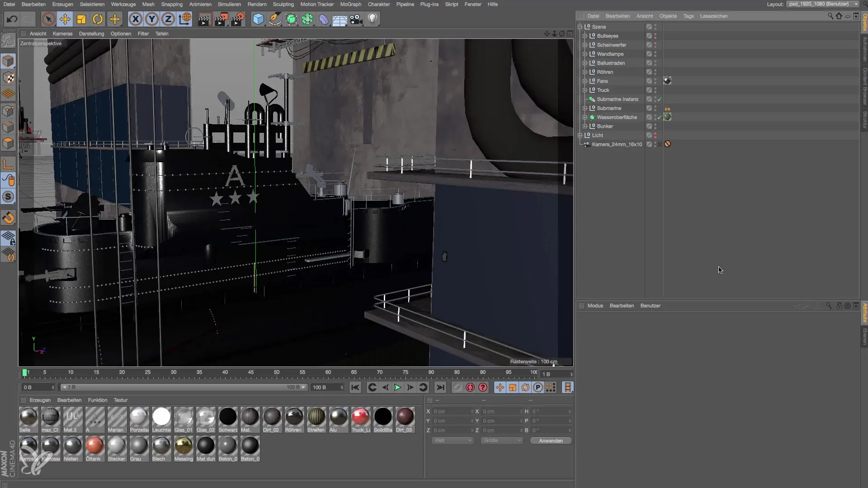Image resolution: width=868 pixels, height=488 pixels.
Task: Open render settings icon
Action: point(238,19)
